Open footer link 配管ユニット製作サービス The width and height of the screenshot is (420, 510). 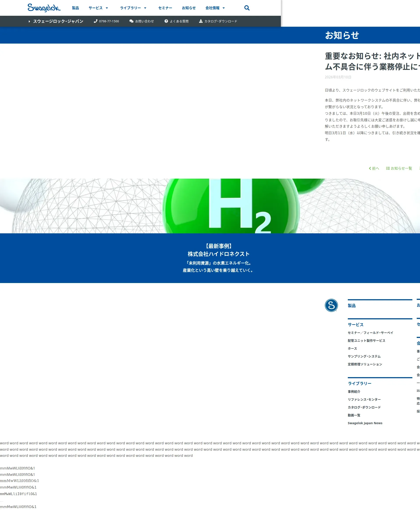[366, 341]
